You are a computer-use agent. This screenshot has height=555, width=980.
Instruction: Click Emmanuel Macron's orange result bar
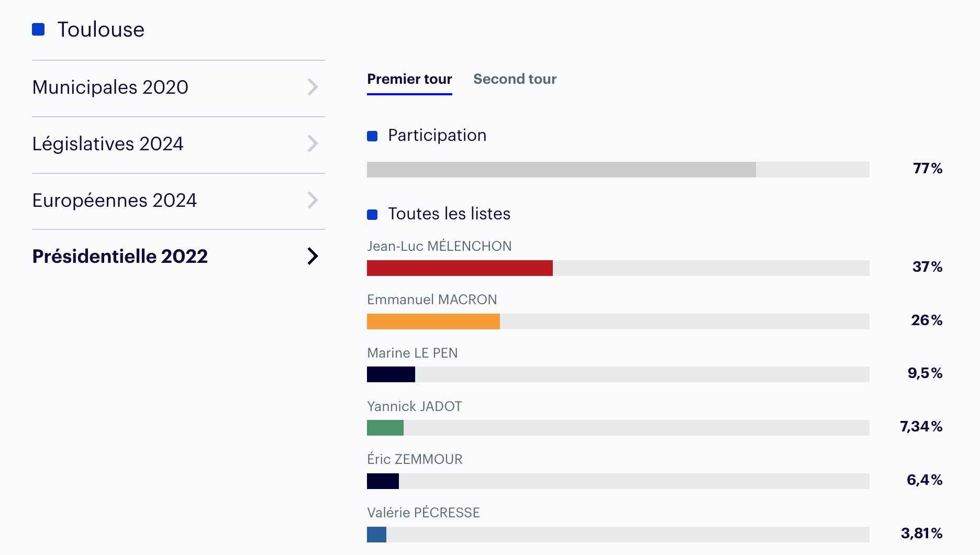tap(433, 321)
